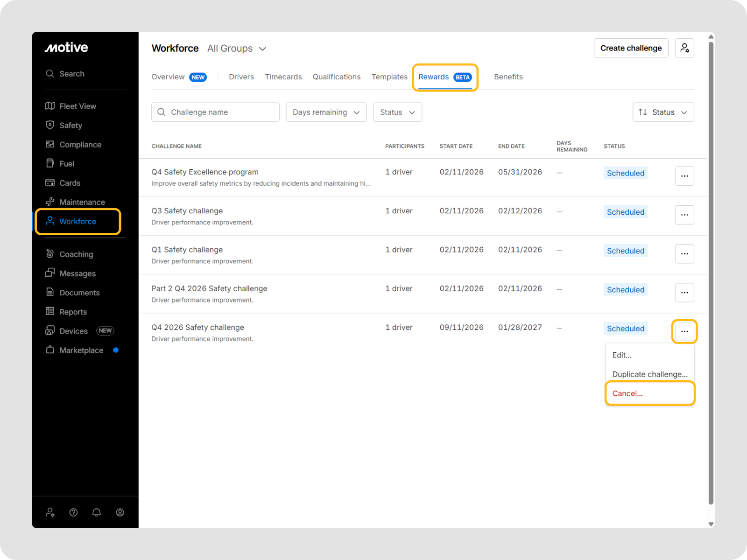The image size is (747, 560).
Task: Switch to the Timecards tab
Action: point(283,77)
